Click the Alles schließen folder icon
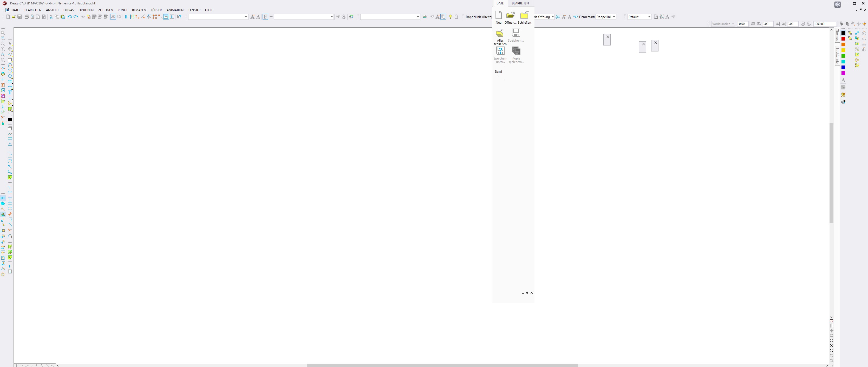Screen dimensions: 868x367 [x=500, y=33]
